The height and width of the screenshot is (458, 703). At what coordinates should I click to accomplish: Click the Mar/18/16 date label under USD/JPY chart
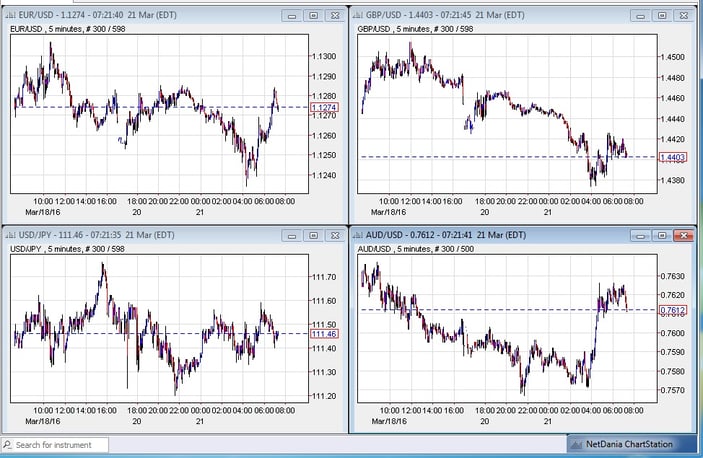(x=43, y=421)
